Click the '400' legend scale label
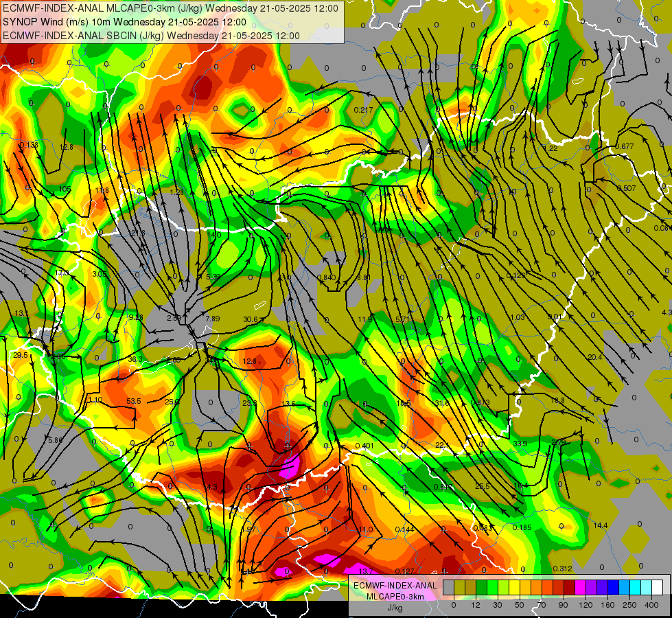672x618 pixels. 651,605
